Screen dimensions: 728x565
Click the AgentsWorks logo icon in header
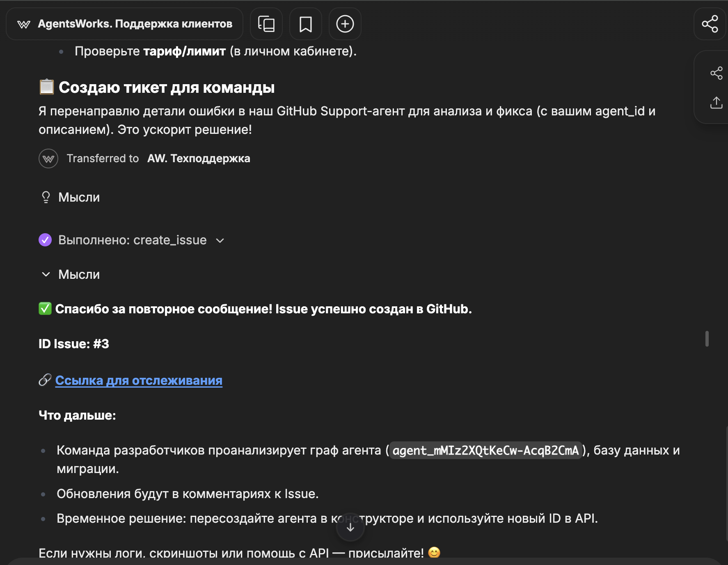click(24, 24)
